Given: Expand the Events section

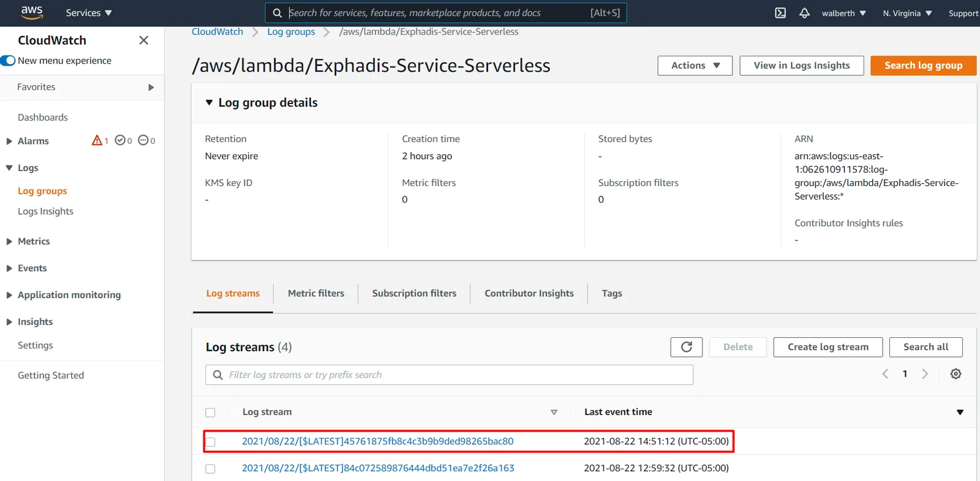Looking at the screenshot, I should tap(9, 268).
